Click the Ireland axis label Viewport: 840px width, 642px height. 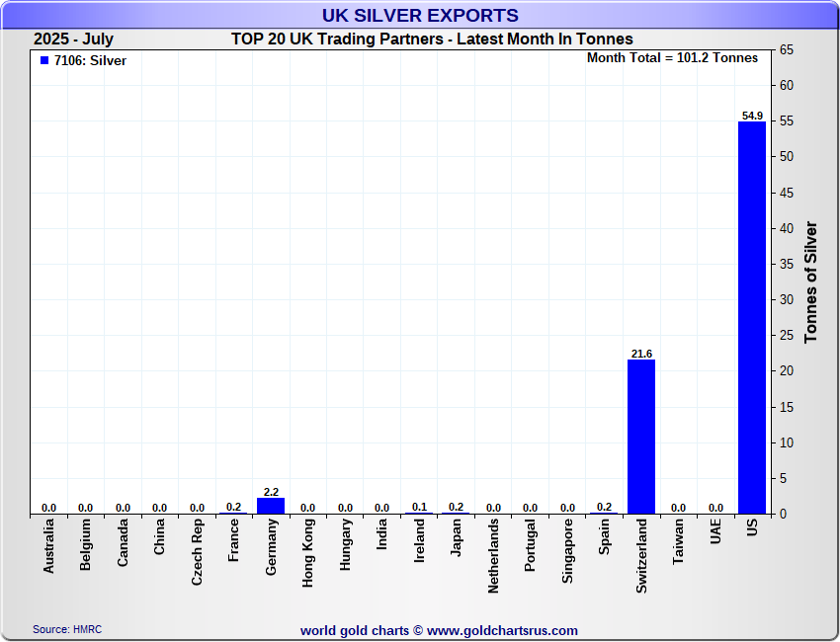(419, 540)
